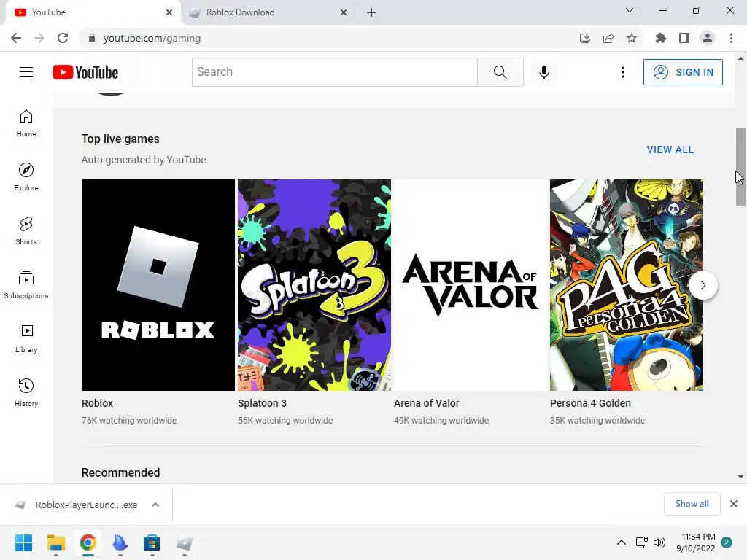Open the YouTube hamburger guide menu
Viewport: 747px width, 560px height.
(26, 72)
